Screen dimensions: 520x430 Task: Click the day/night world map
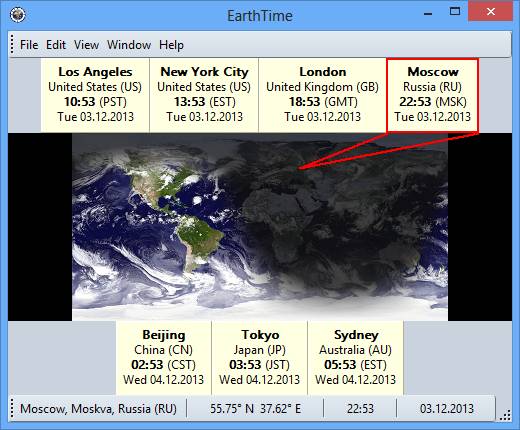(x=260, y=227)
